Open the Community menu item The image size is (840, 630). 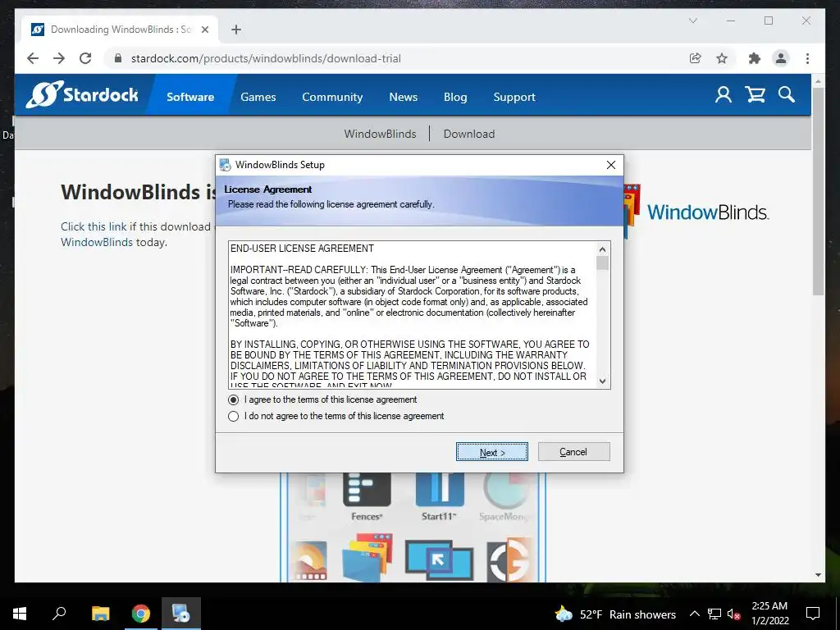332,97
